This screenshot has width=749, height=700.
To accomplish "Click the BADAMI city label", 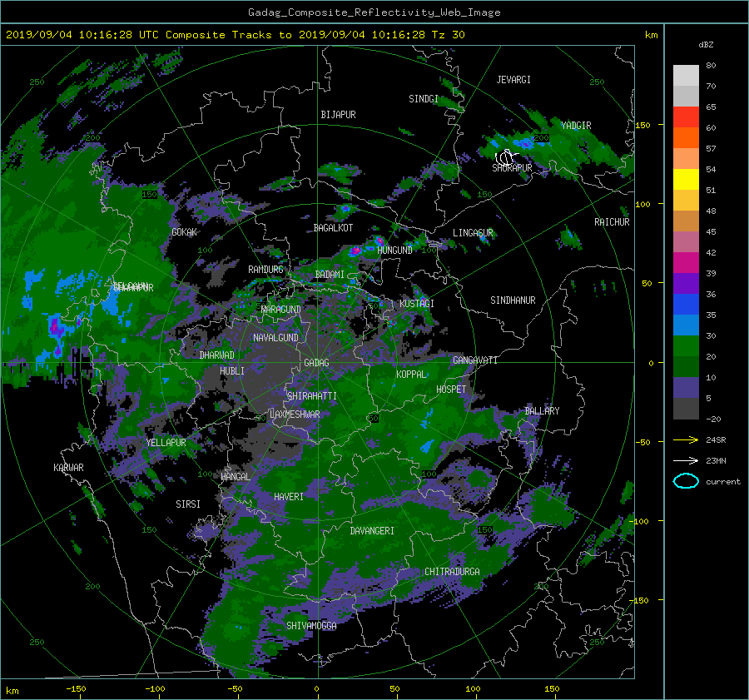I will (330, 275).
